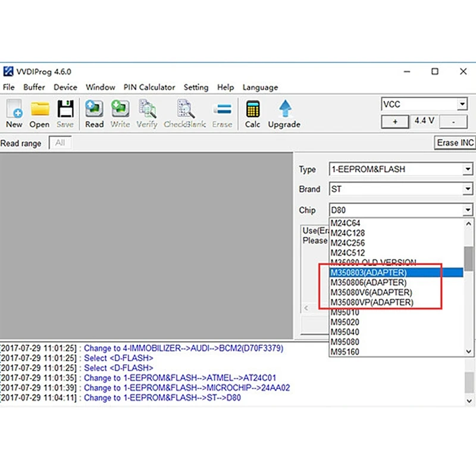Click chip list scrollbar up arrow

[468, 224]
